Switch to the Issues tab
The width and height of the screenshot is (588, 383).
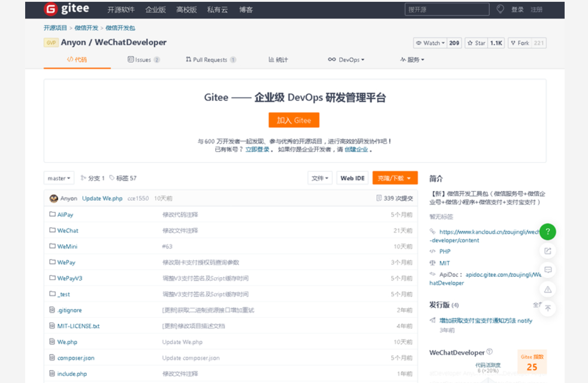click(x=144, y=60)
